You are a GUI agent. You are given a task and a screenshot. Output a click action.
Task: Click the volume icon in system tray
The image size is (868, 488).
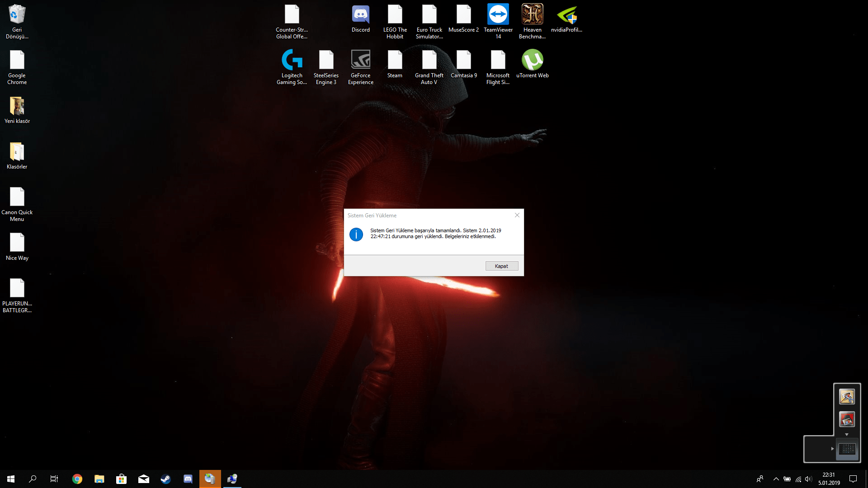click(x=808, y=479)
